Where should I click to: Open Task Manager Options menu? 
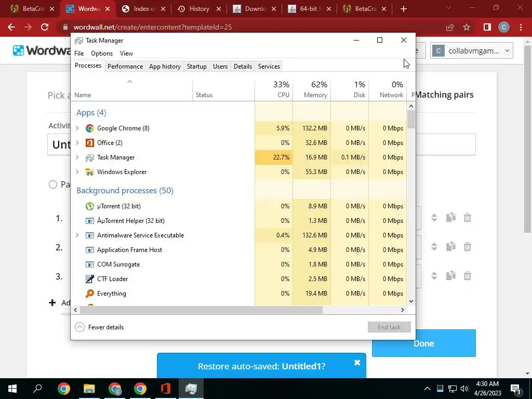[102, 54]
